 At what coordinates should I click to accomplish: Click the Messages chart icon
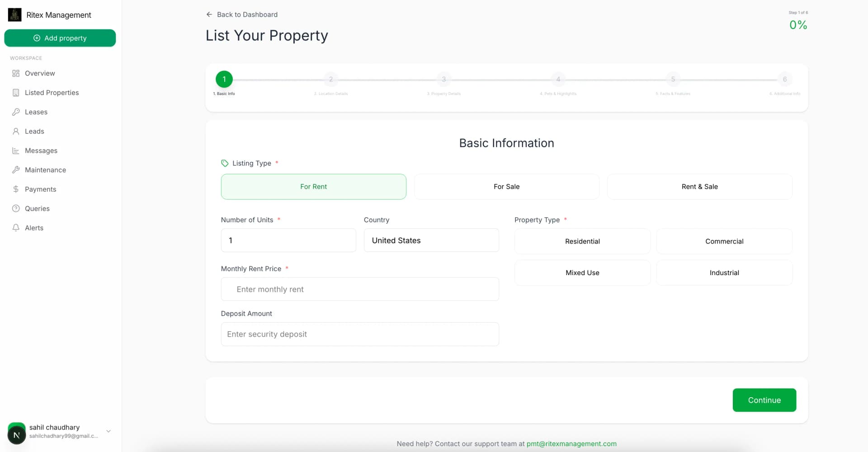tap(16, 151)
